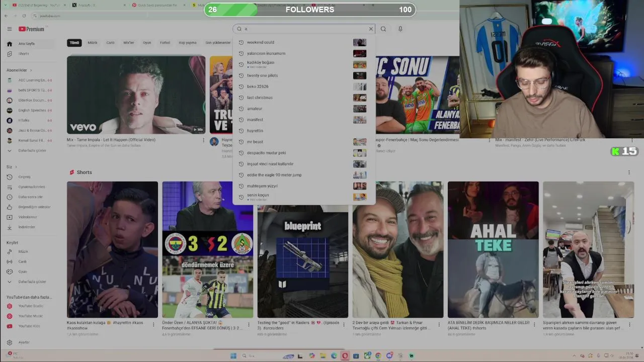Reload page with browser refresh button
The height and width of the screenshot is (362, 644).
point(24,16)
